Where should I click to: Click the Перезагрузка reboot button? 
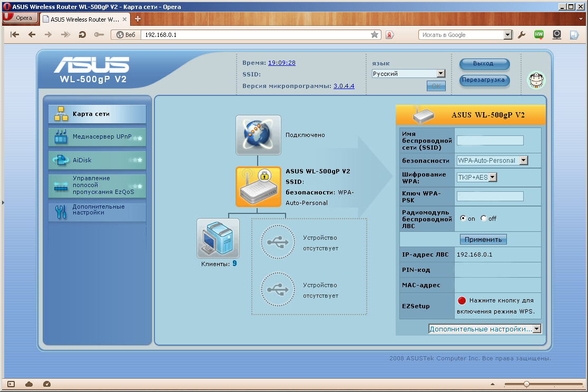(484, 80)
